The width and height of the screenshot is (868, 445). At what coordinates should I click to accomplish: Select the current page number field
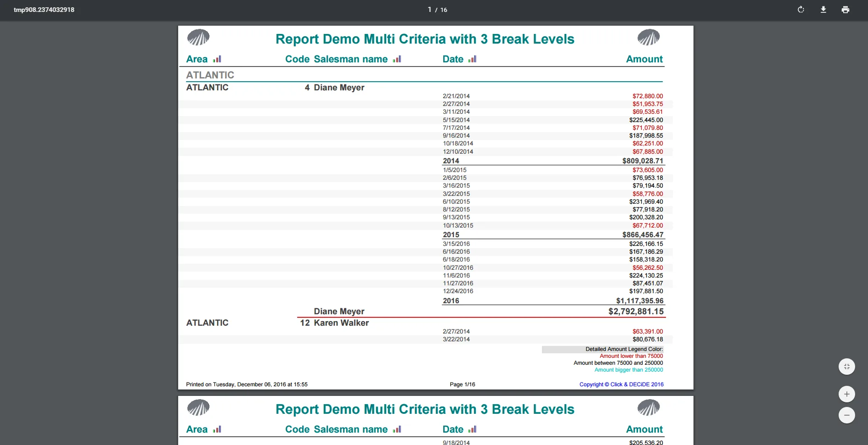[x=429, y=10]
